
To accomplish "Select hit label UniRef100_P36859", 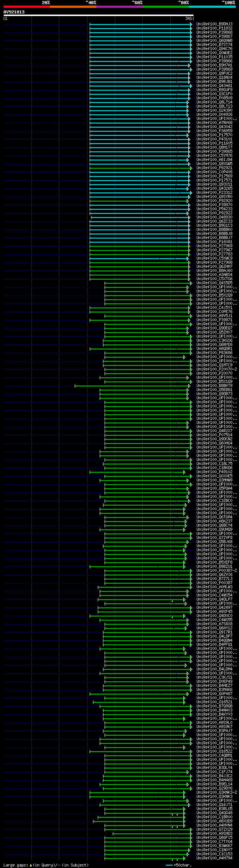I will pos(214,131).
